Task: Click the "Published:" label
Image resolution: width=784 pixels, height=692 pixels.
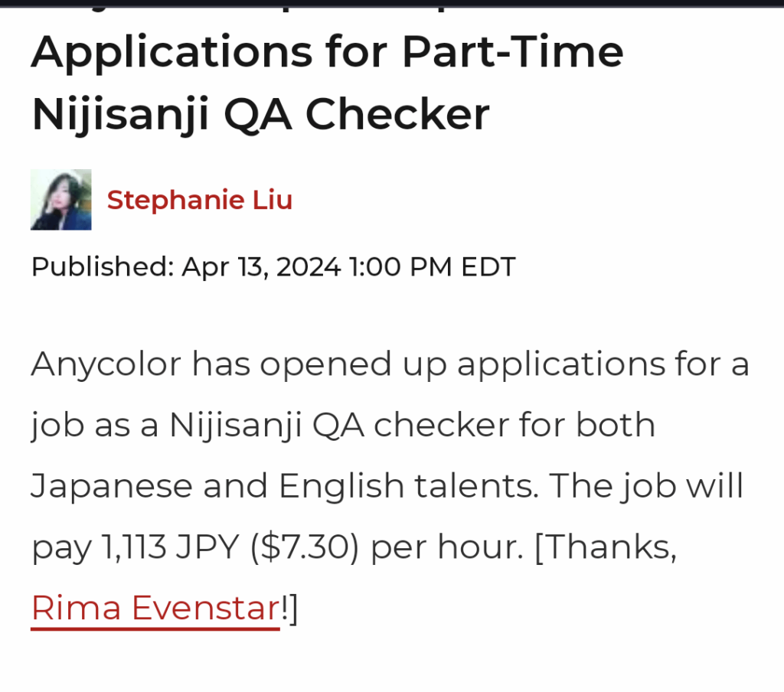Action: tap(103, 267)
